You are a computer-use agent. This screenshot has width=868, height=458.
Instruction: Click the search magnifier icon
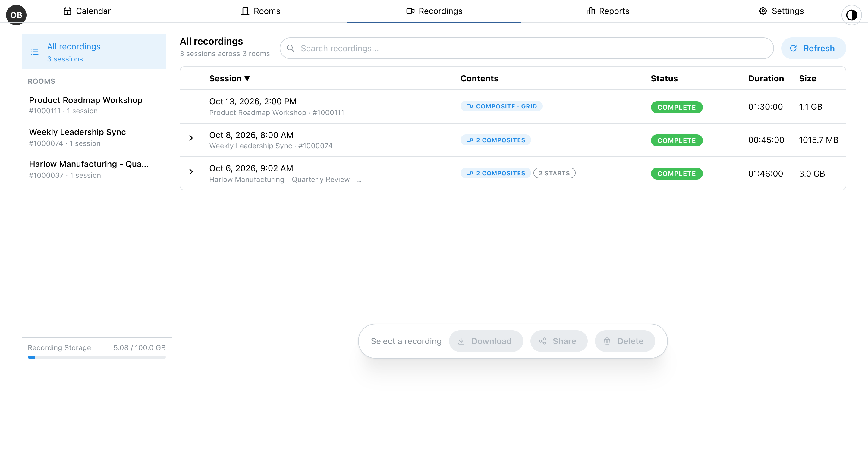tap(291, 48)
